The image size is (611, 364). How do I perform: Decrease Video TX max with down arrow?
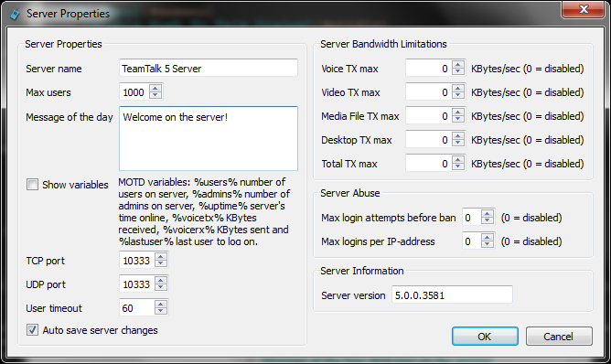click(x=458, y=95)
